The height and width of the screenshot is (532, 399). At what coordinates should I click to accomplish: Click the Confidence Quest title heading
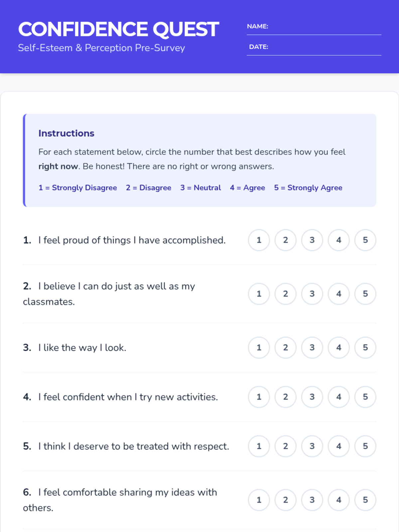click(x=118, y=29)
